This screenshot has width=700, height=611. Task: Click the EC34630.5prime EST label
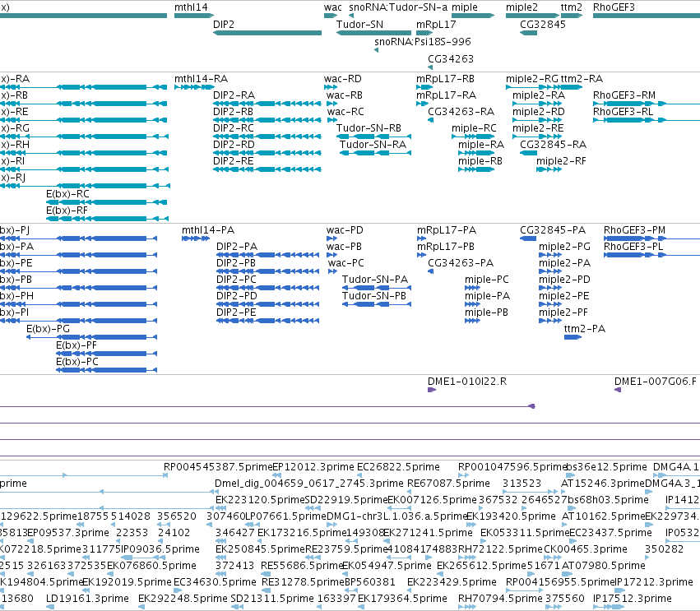pos(215,582)
